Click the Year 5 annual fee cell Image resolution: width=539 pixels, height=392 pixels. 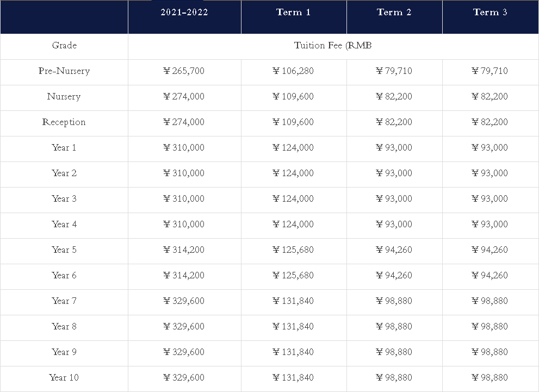click(184, 250)
